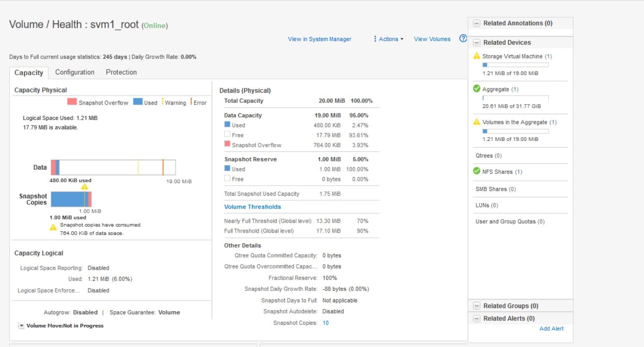Click the Aggregate capacity usage bar
The height and width of the screenshot is (347, 644).
point(516,98)
